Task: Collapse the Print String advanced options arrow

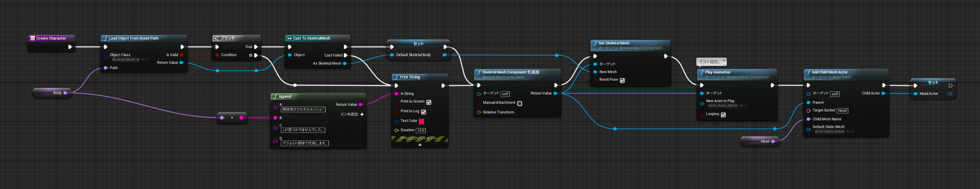Action: tap(420, 144)
